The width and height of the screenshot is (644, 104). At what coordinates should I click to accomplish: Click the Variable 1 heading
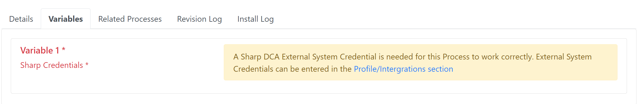40,51
